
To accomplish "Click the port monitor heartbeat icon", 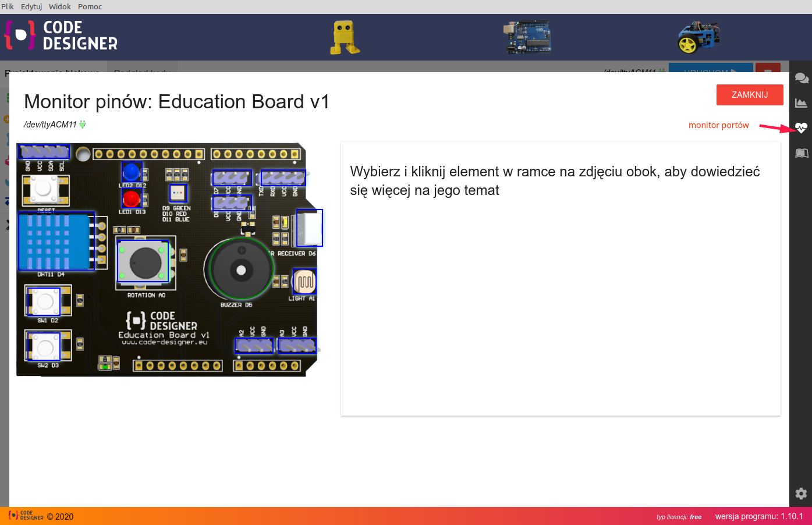I will (802, 128).
